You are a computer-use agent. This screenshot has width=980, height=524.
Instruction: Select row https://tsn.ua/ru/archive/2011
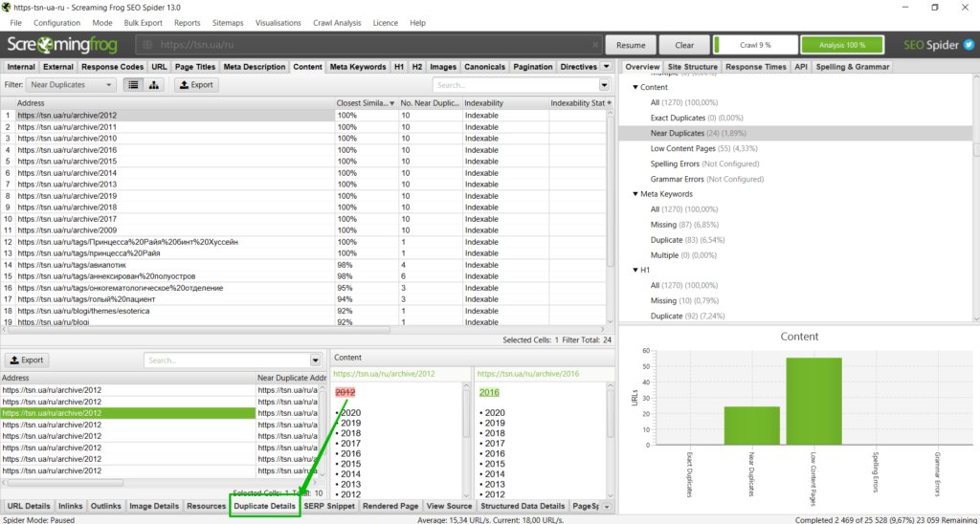click(303, 127)
